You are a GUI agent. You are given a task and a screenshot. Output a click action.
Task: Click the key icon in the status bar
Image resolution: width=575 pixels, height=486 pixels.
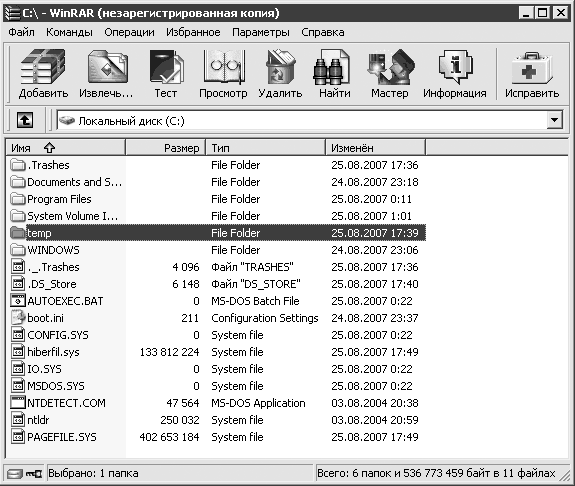pyautogui.click(x=34, y=474)
